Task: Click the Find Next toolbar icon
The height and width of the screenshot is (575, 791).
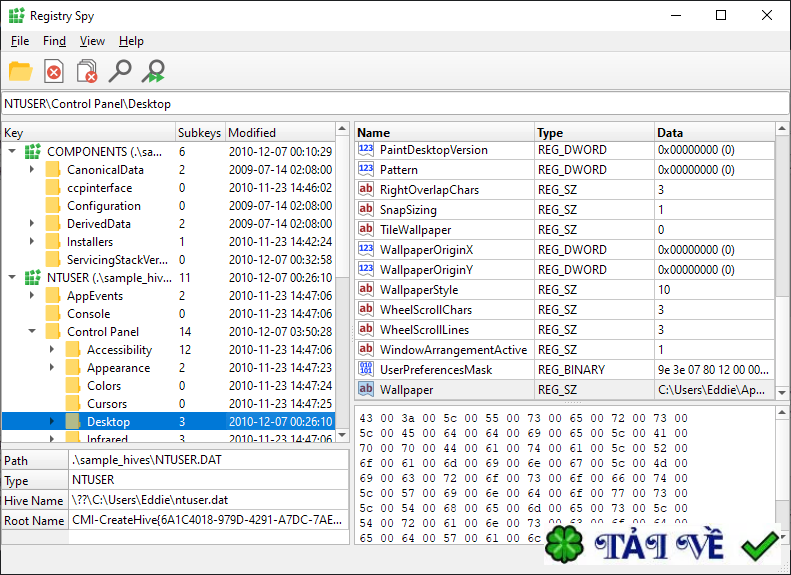Action: 153,71
